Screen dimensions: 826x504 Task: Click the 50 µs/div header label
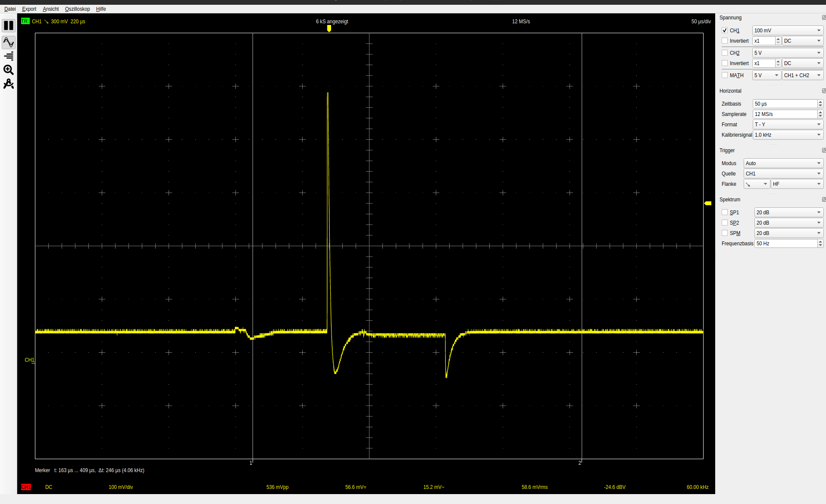tap(701, 22)
